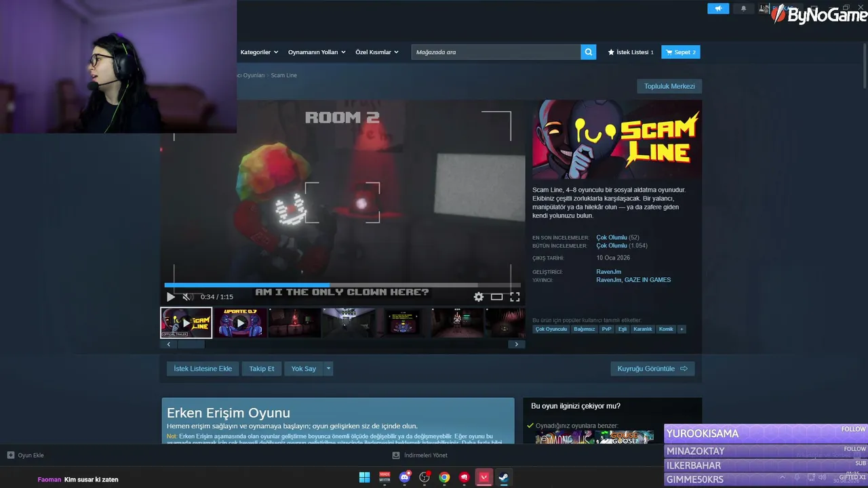This screenshot has height=488, width=868.
Task: Open Valorant from the taskbar
Action: [x=484, y=477]
